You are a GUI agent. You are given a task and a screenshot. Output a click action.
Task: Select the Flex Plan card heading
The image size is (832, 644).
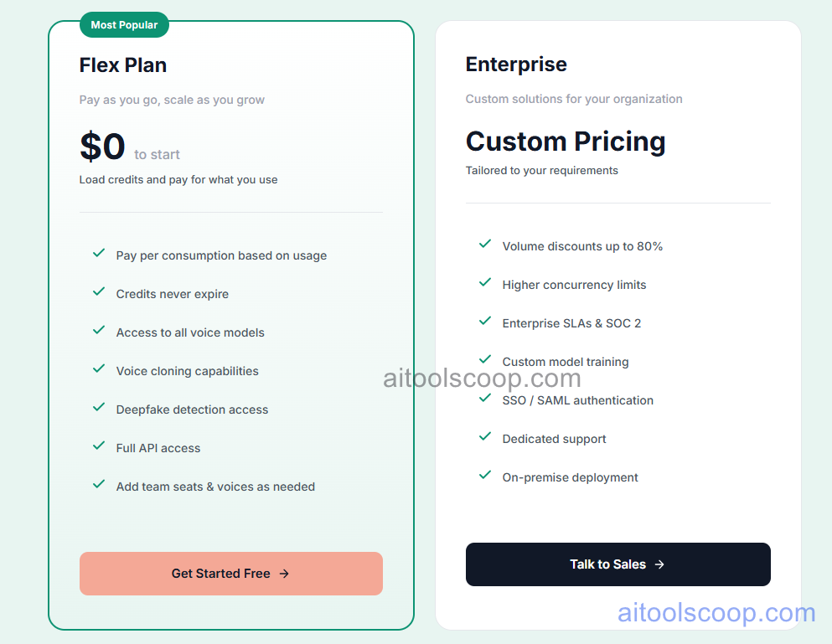[x=122, y=64]
